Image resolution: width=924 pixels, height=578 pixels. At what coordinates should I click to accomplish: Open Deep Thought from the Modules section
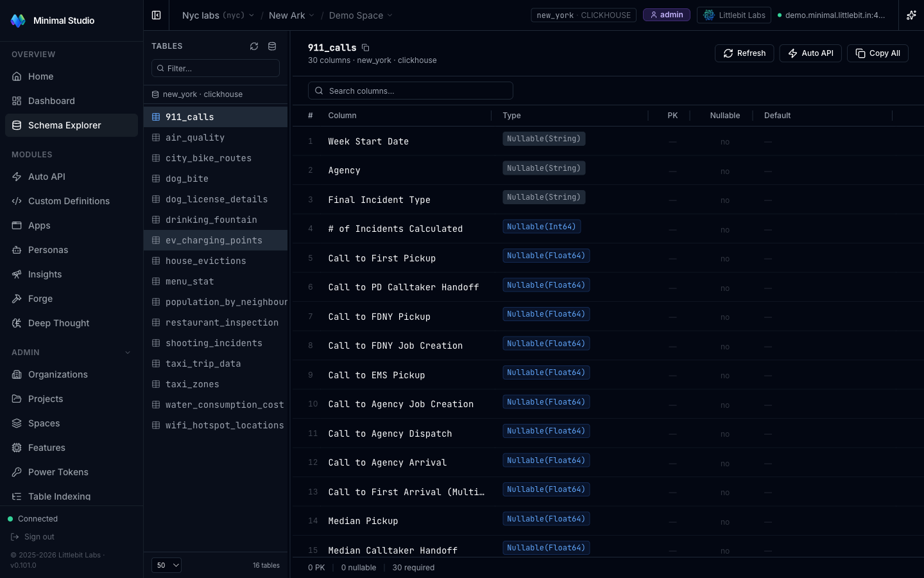coord(58,323)
